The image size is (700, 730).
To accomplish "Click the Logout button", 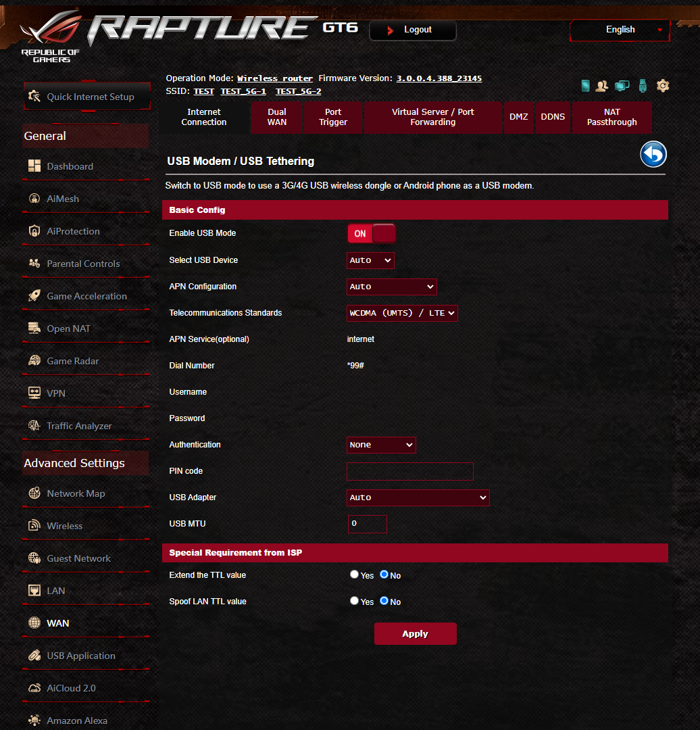I will coord(412,30).
